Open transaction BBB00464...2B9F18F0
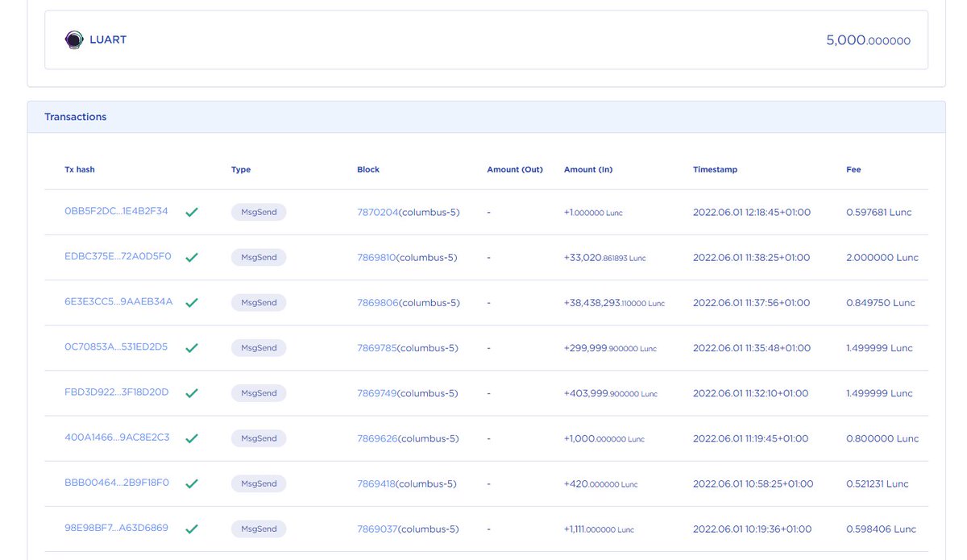Viewport: 967px width, 560px height. click(117, 483)
